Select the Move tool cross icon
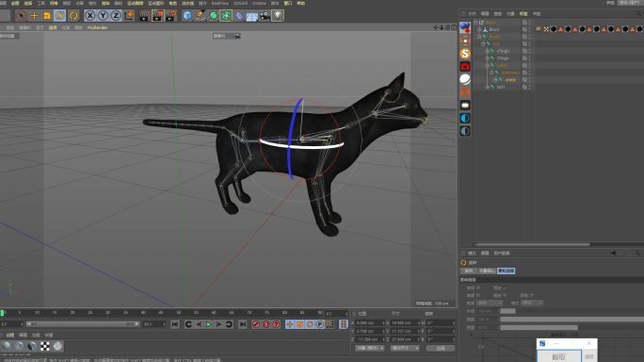Image resolution: width=644 pixels, height=362 pixels. pos(34,16)
